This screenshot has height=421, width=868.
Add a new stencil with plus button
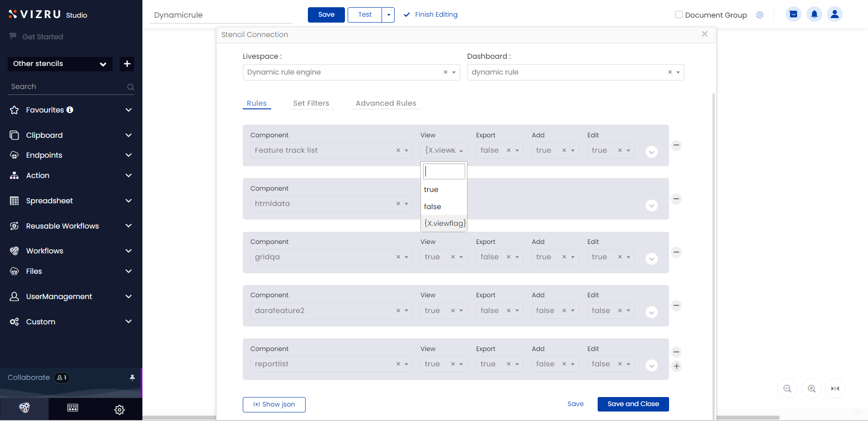pos(127,64)
